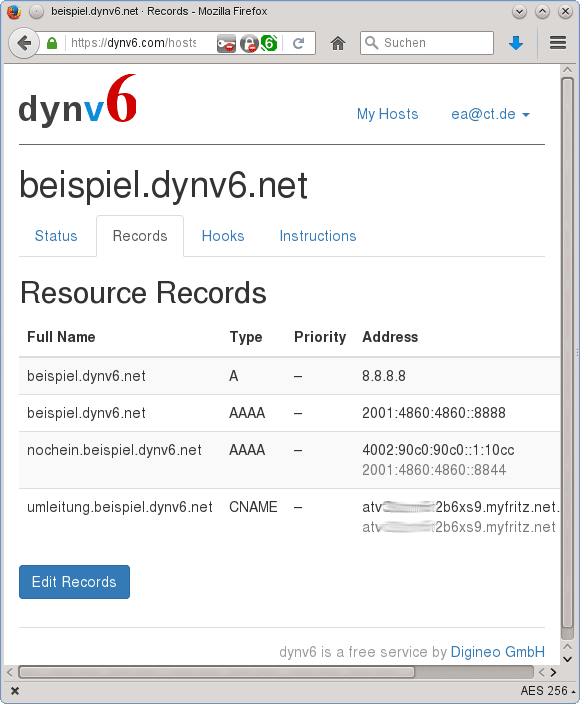Click the green 6 IPv6 indicator icon

[269, 43]
